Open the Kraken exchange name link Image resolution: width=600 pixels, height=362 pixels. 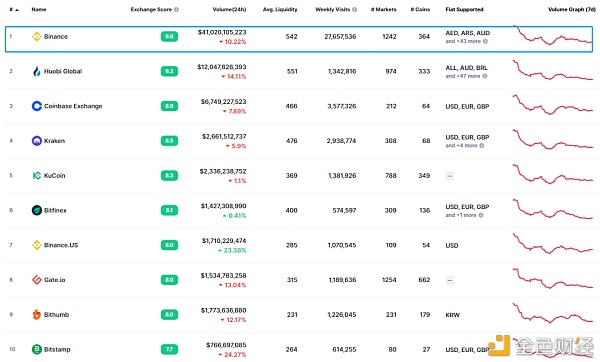(54, 141)
